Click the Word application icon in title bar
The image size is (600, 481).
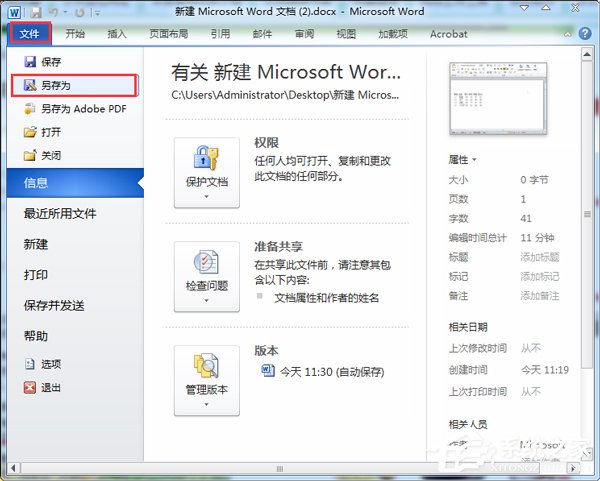click(x=14, y=12)
